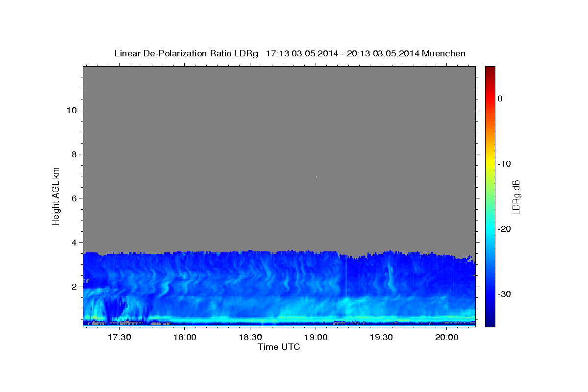The width and height of the screenshot is (588, 392).
Task: Click the start time '17:13 03.05.2014' in title
Action: coord(301,53)
